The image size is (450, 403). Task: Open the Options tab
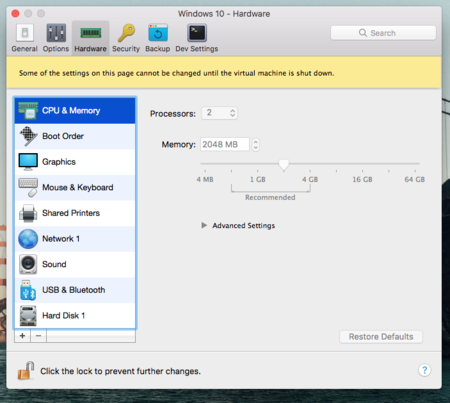pyautogui.click(x=56, y=38)
